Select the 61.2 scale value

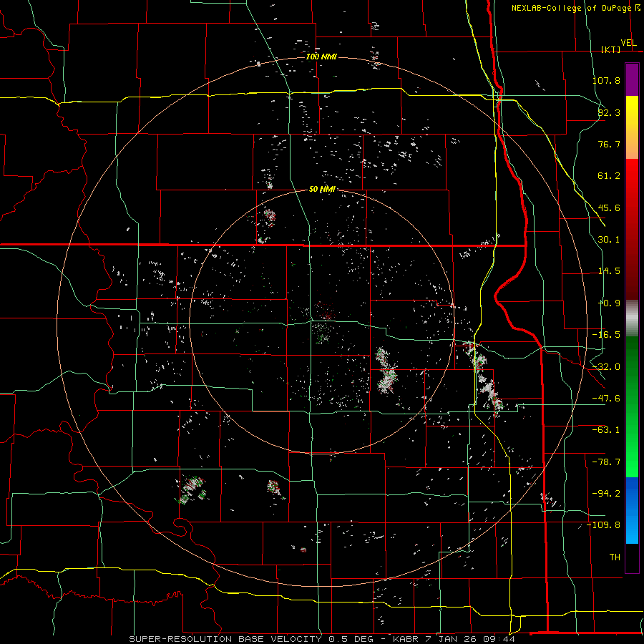coord(609,176)
